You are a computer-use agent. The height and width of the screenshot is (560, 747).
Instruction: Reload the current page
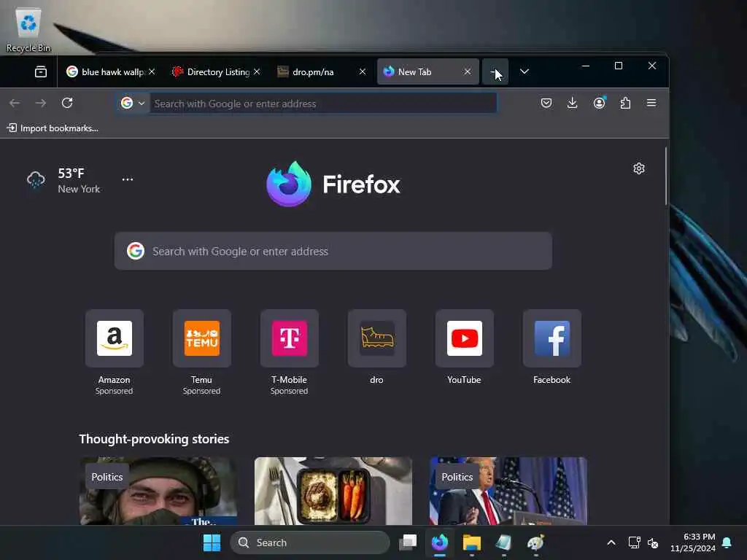[x=67, y=103]
